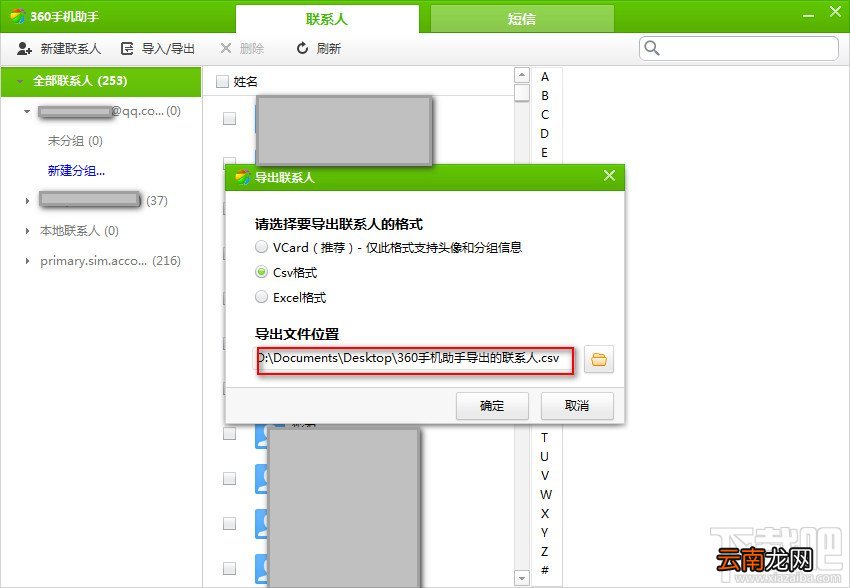Select the Csv格式 radio button
The height and width of the screenshot is (588, 850).
[x=261, y=272]
